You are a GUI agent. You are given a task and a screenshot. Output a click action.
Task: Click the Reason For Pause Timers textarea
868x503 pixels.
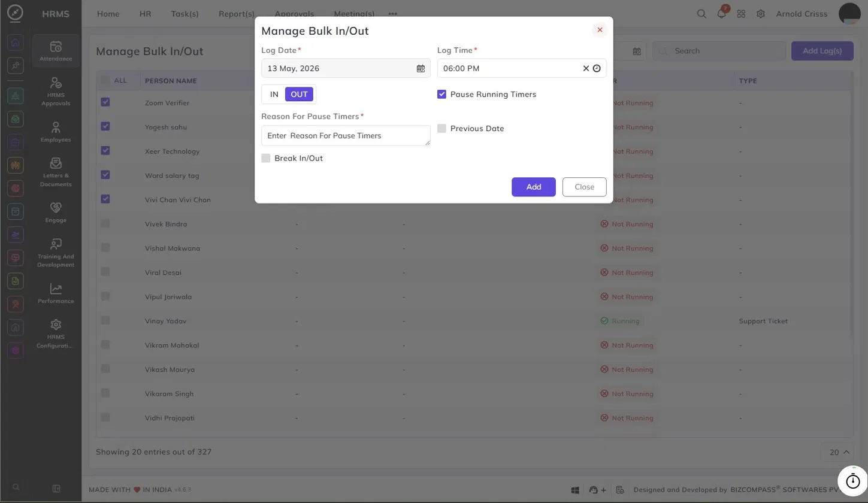click(346, 135)
